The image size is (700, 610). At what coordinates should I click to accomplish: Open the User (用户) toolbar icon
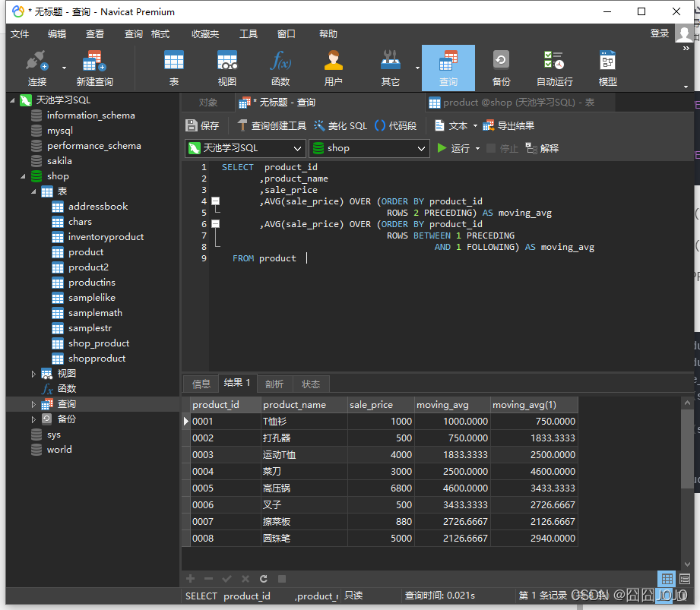pyautogui.click(x=333, y=68)
